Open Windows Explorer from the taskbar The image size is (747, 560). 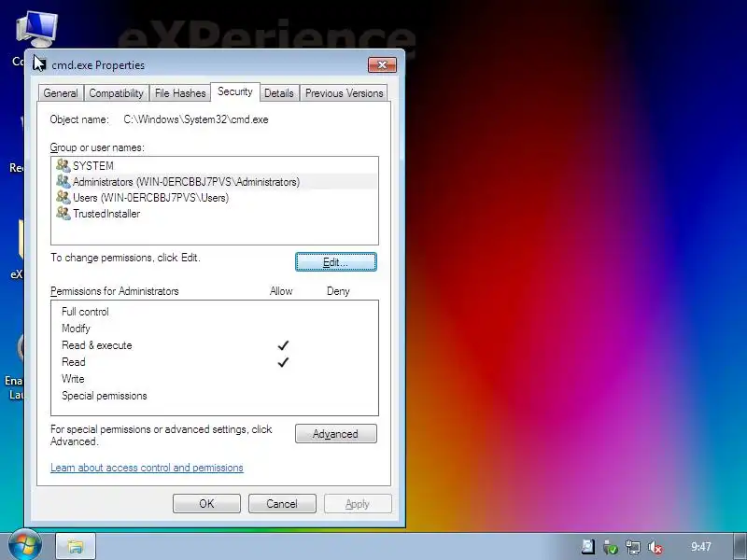(x=77, y=546)
